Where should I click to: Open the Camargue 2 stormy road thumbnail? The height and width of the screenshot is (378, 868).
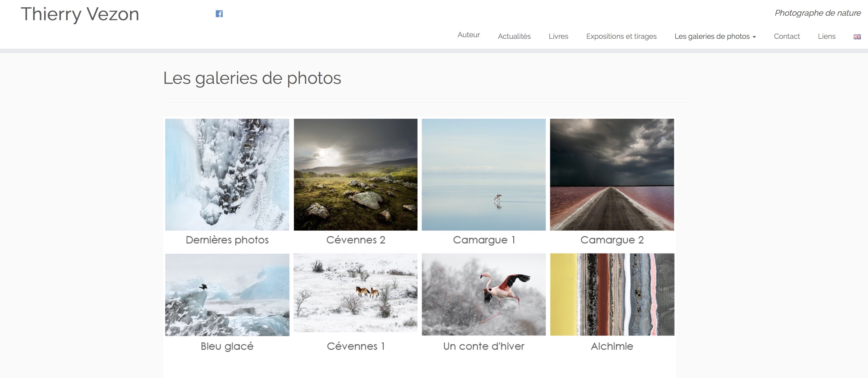coord(612,174)
